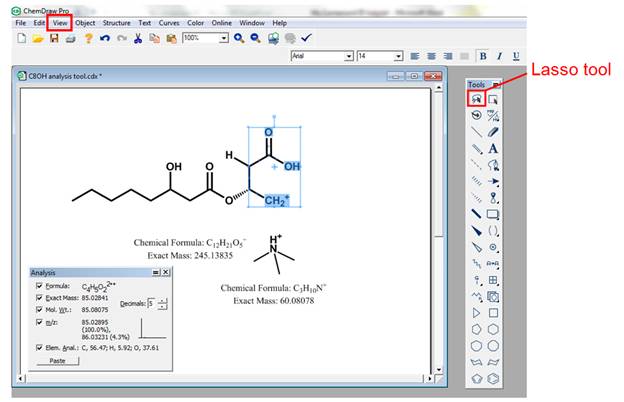This screenshot has height=402, width=624.
Task: Click the vertical scrollbar down arrow
Action: (438, 370)
